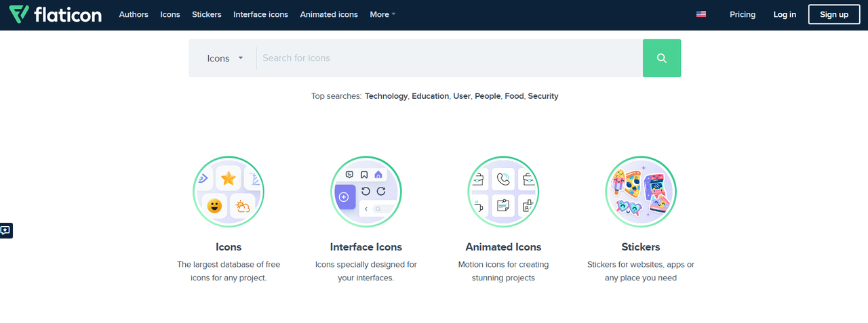Open Animated icons in the top navigation

(329, 14)
